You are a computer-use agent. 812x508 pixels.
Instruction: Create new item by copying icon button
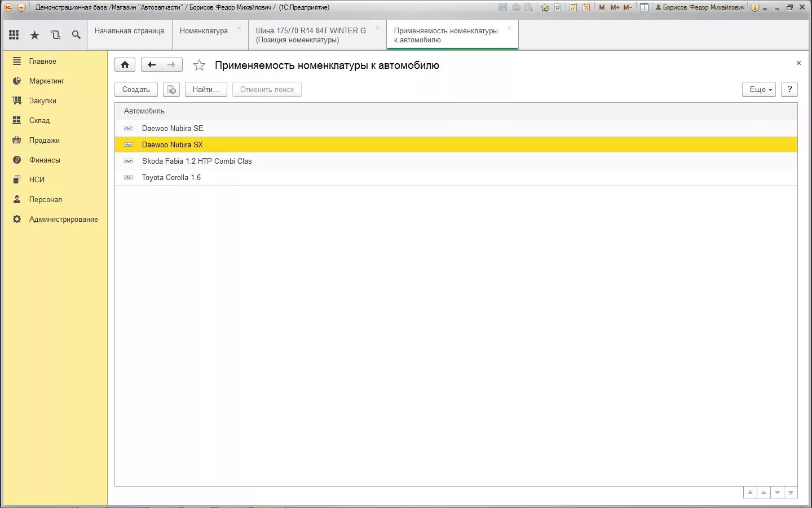click(x=171, y=90)
